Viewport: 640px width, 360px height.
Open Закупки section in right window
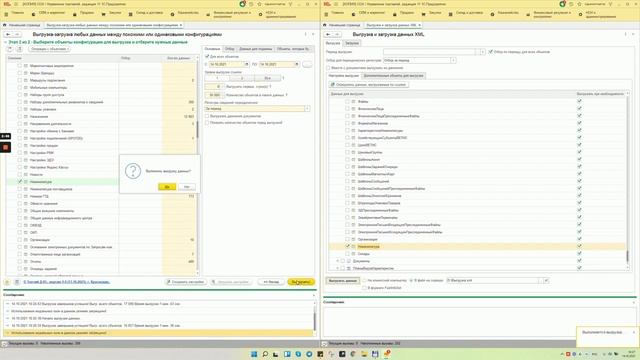pos(431,13)
